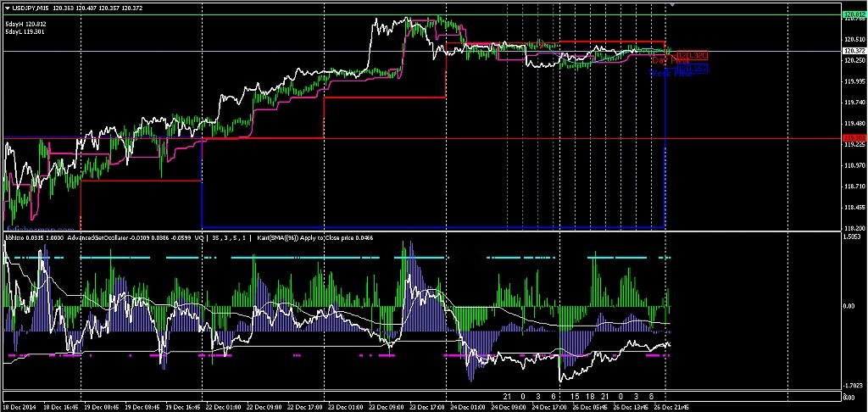Click the bbhisto indicator label
Image resolution: width=868 pixels, height=412 pixels.
14,238
